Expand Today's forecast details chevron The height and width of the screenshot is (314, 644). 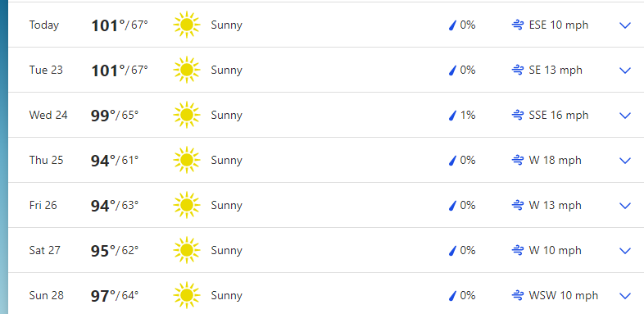(624, 25)
